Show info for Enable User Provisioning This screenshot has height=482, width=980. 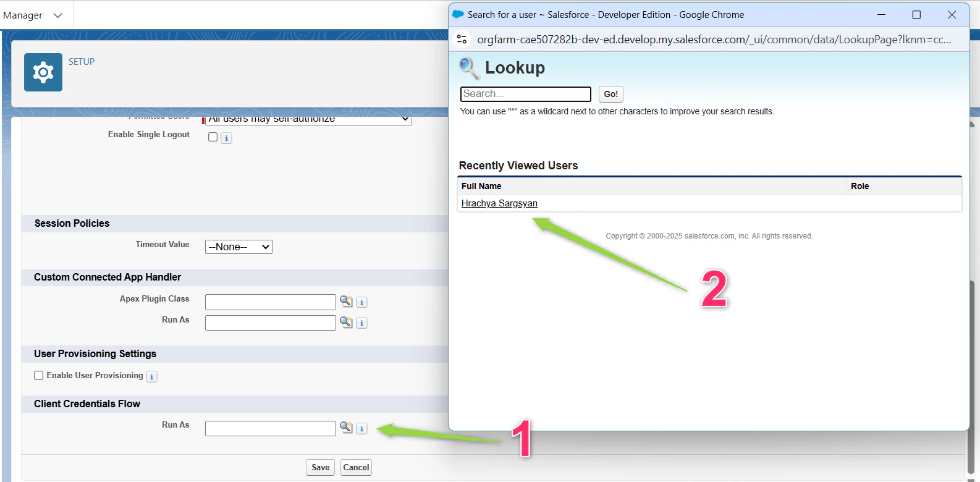click(151, 376)
